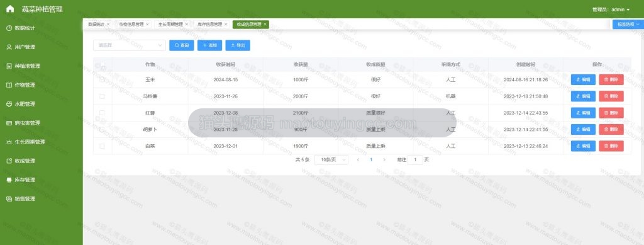Click the 收获量 column header
Image resolution: width=644 pixels, height=245 pixels.
point(301,64)
